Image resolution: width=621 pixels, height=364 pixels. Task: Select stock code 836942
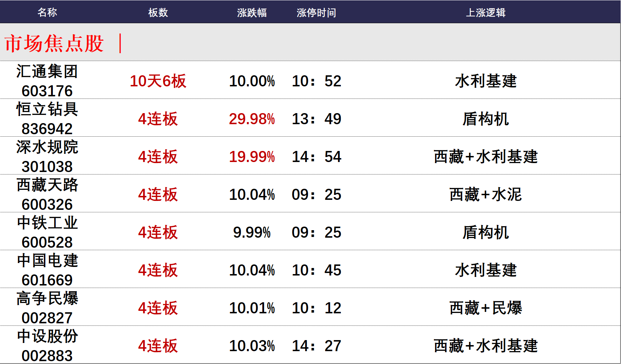(47, 129)
